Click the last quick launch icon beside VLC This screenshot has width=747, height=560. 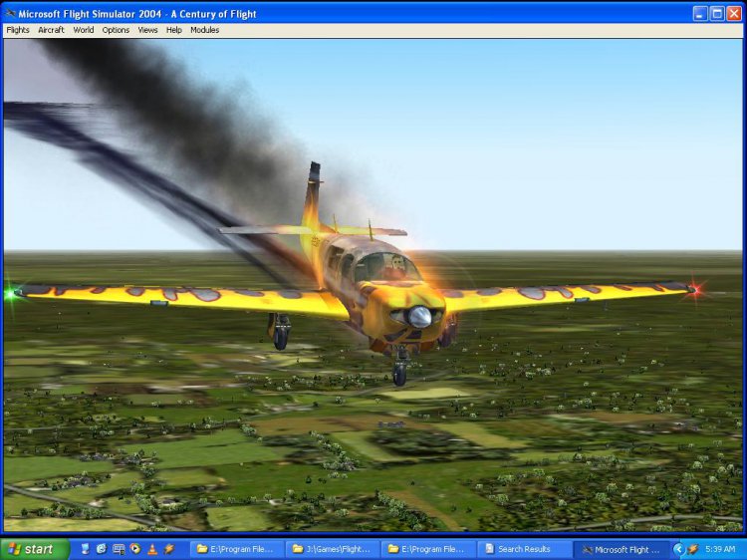coord(169,549)
